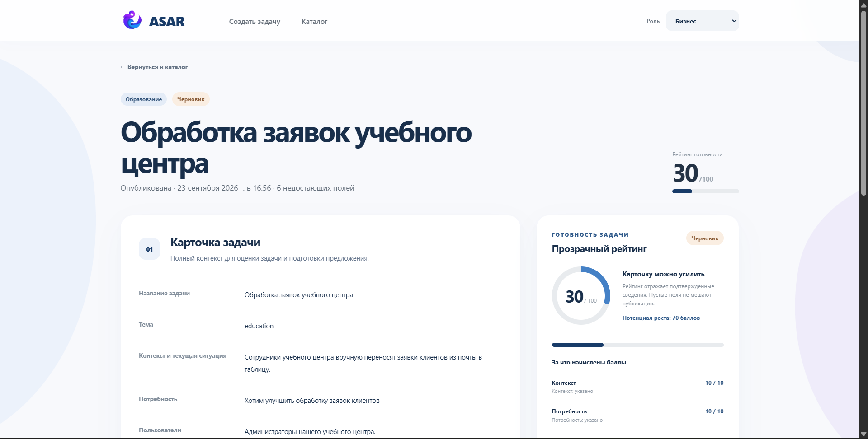The width and height of the screenshot is (868, 439).
Task: Click the Рейтинг готовности progress bar
Action: tap(705, 191)
